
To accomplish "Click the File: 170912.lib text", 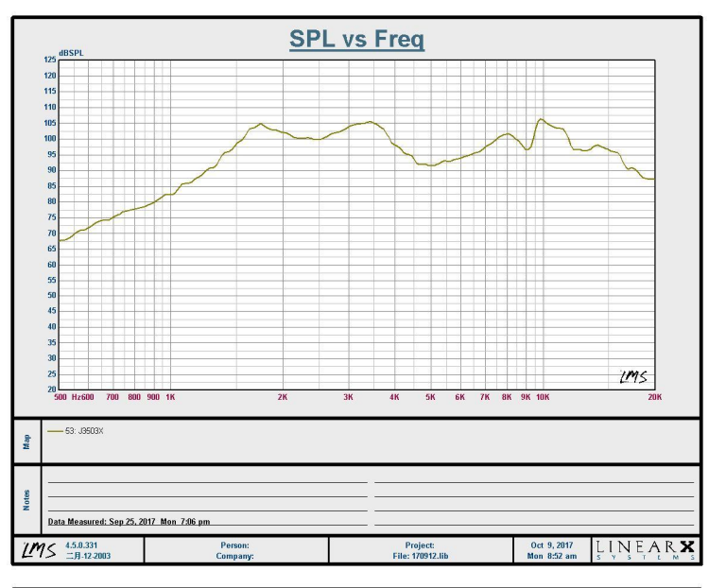I will [x=420, y=556].
